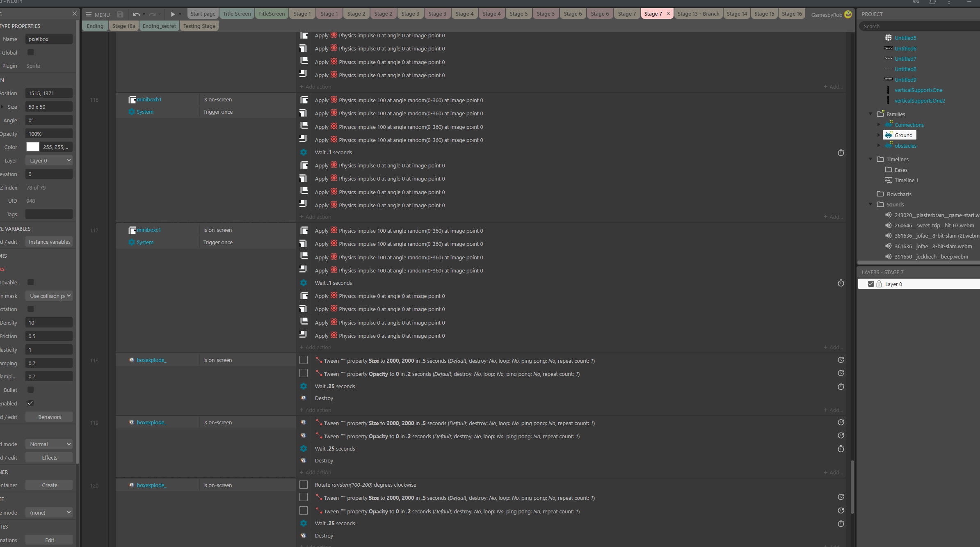980x547 pixels.
Task: Click the white Color swatch
Action: click(33, 147)
